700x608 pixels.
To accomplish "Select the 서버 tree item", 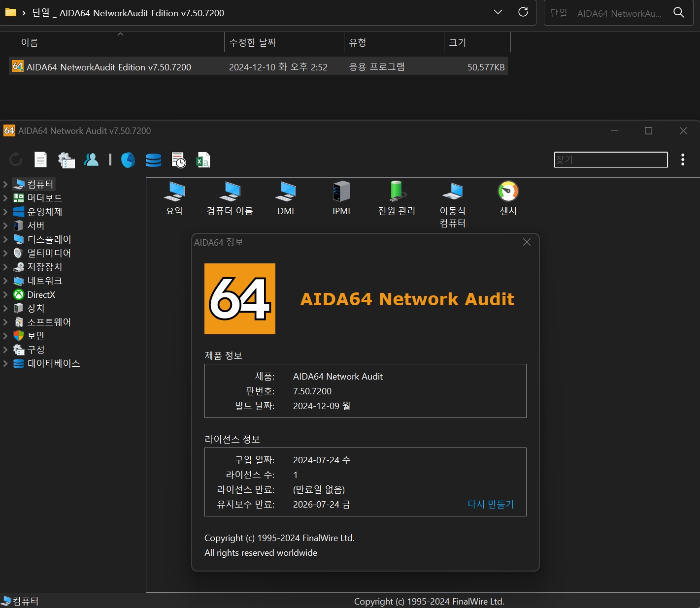I will pos(29,225).
